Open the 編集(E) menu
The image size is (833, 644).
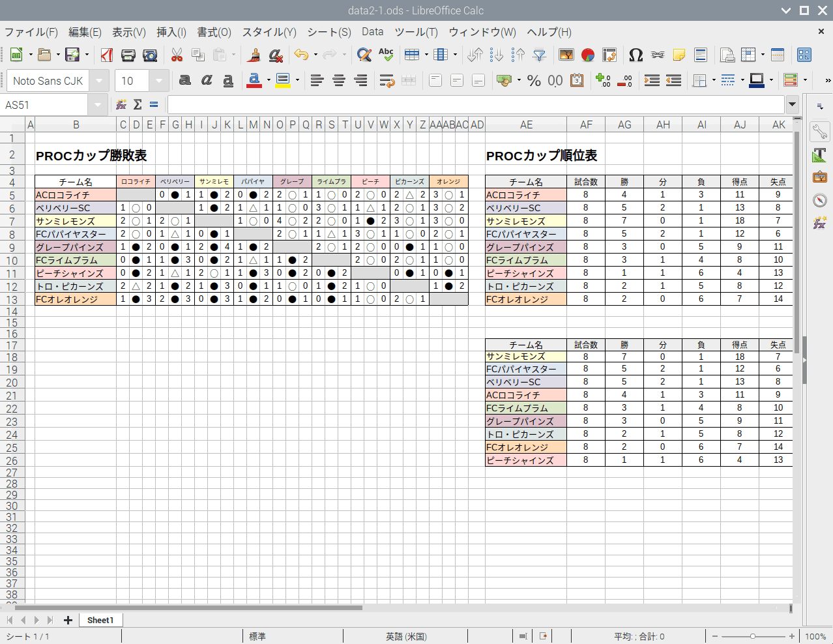pos(85,32)
